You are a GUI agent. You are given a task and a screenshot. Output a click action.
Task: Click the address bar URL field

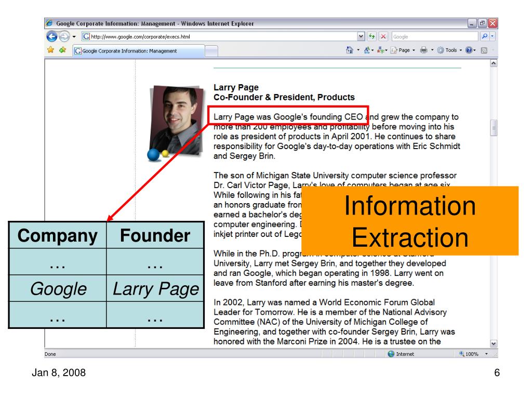219,36
